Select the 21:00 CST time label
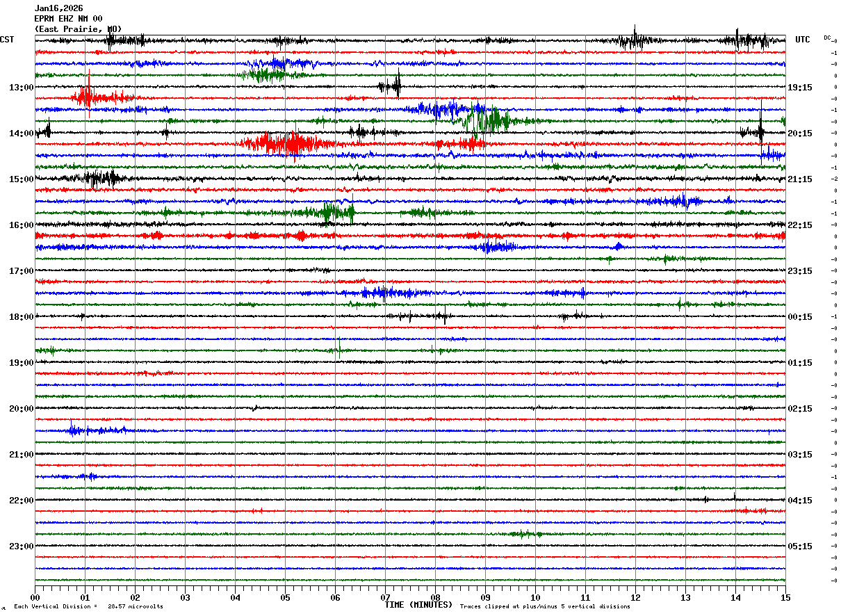 click(22, 455)
